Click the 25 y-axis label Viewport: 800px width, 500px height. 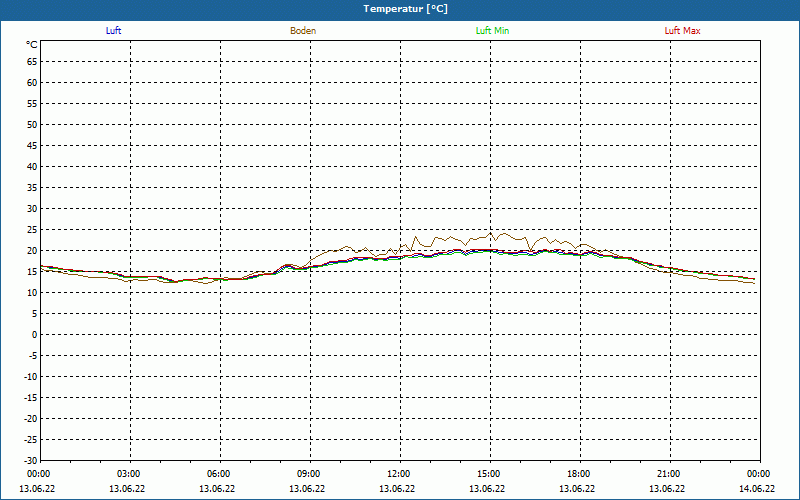tap(32, 230)
